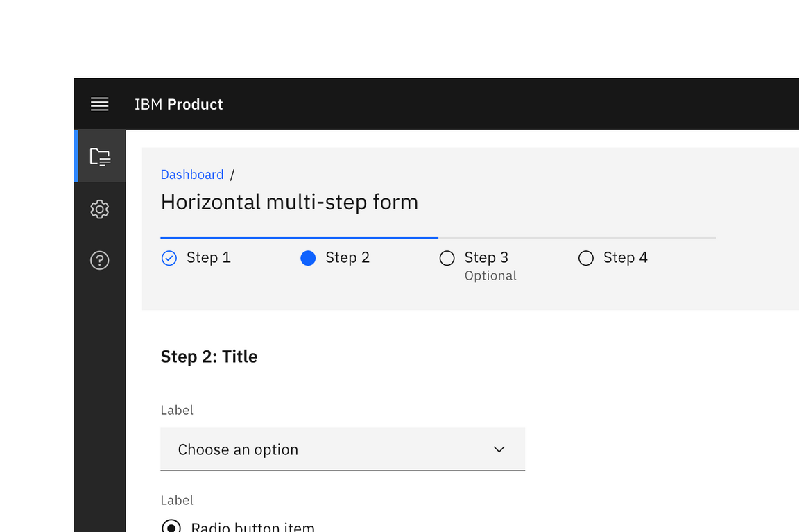Click the Step 1 completed checkmark icon
Viewport: 799px width, 532px height.
coord(169,257)
